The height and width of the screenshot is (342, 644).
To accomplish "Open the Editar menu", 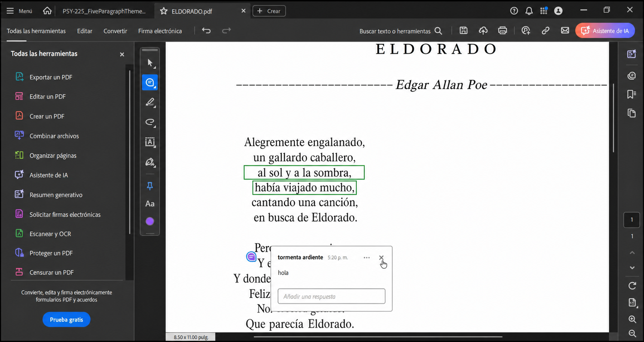I will click(85, 31).
